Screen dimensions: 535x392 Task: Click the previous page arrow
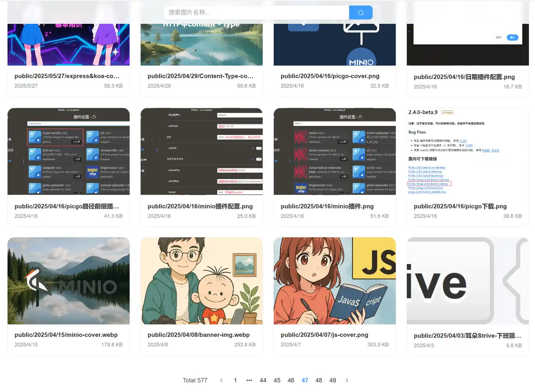coord(221,380)
